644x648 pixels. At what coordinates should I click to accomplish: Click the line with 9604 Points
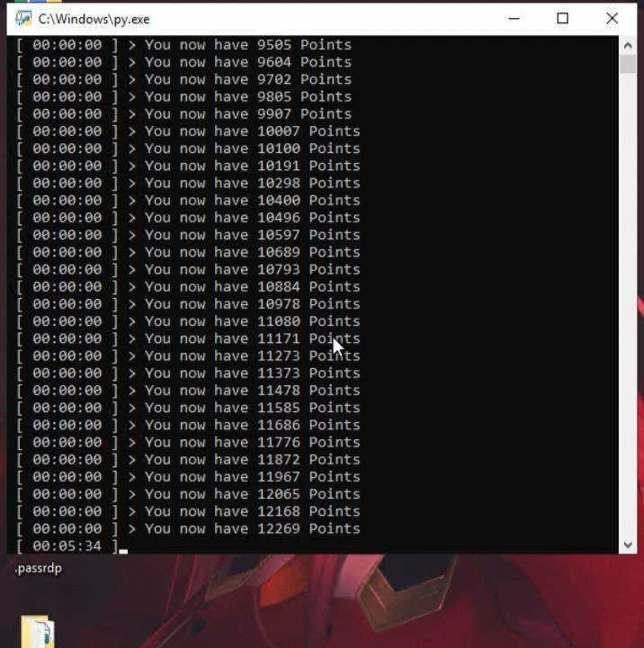183,62
